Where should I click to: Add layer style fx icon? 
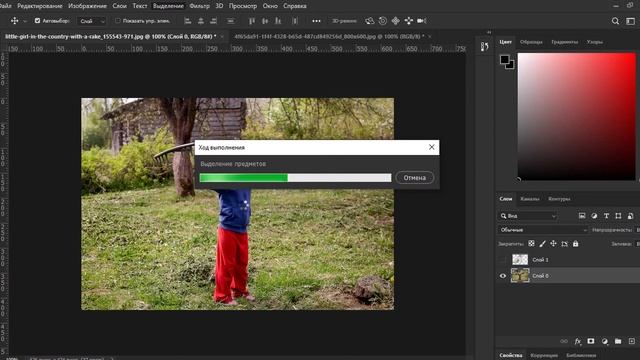578,341
